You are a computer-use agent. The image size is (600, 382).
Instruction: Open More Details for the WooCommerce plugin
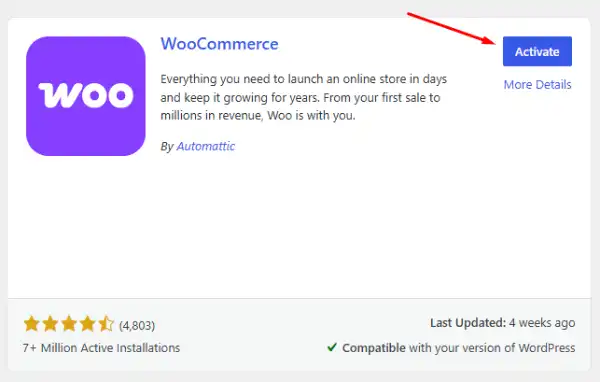(537, 85)
